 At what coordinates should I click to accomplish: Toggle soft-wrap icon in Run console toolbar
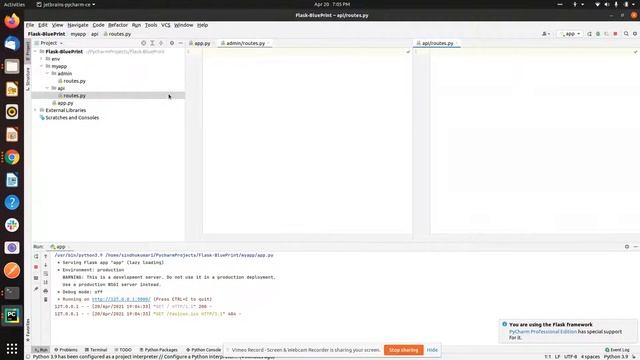(x=46, y=273)
